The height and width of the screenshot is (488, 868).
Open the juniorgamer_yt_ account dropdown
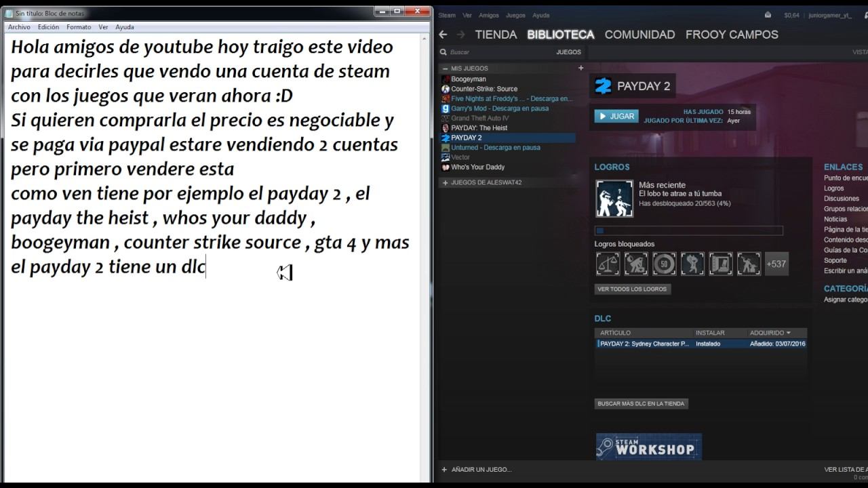(829, 15)
